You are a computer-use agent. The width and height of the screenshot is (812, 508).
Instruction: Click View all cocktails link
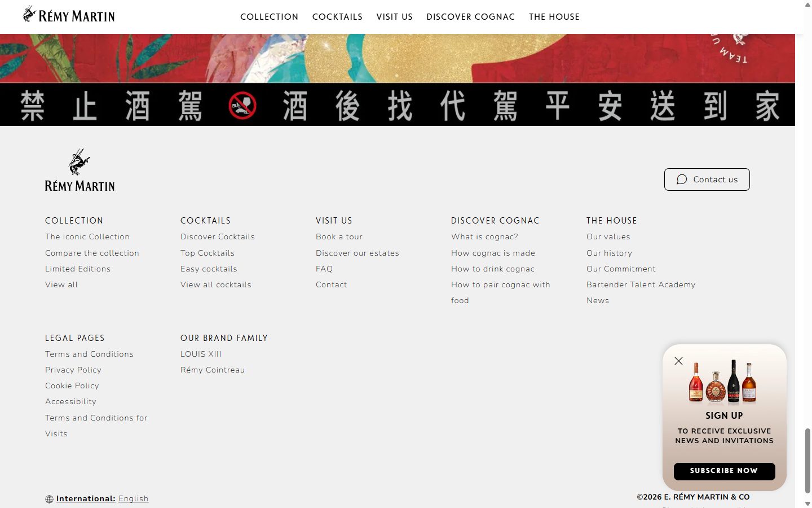(216, 284)
